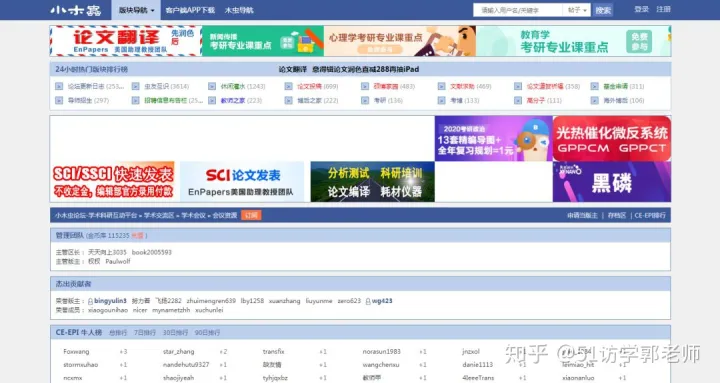This screenshot has width=720, height=383.
Task: Open the 基金申请 board link
Action: coord(616,86)
